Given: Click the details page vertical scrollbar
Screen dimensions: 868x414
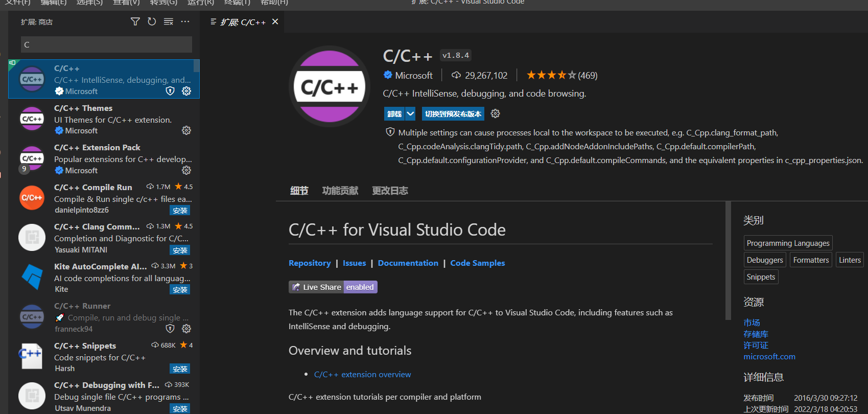Looking at the screenshot, I should 728,261.
